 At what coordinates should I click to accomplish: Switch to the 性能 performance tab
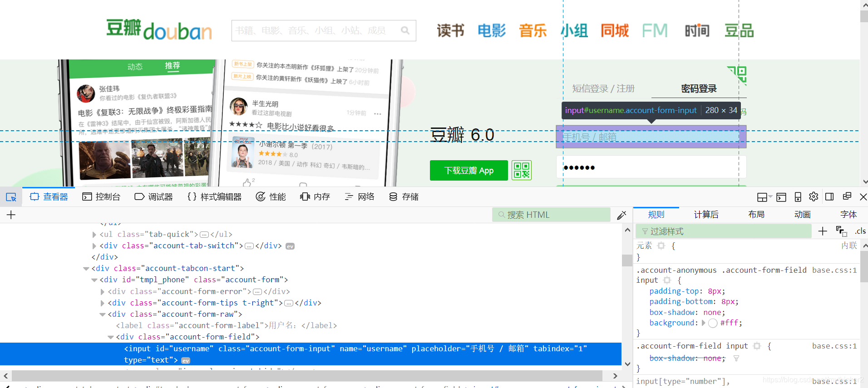271,197
